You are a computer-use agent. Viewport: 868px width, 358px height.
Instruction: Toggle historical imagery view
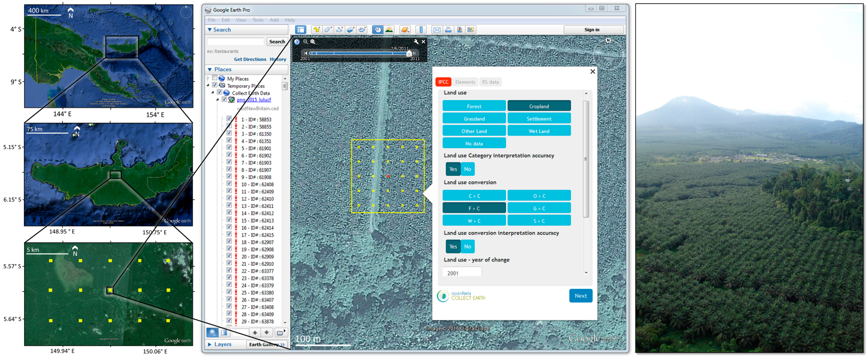point(377,30)
